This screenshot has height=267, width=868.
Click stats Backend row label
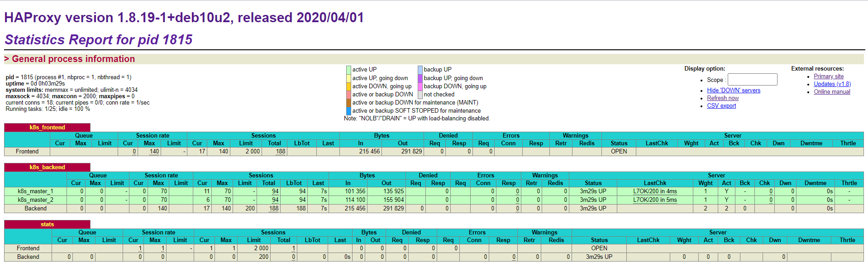28,257
